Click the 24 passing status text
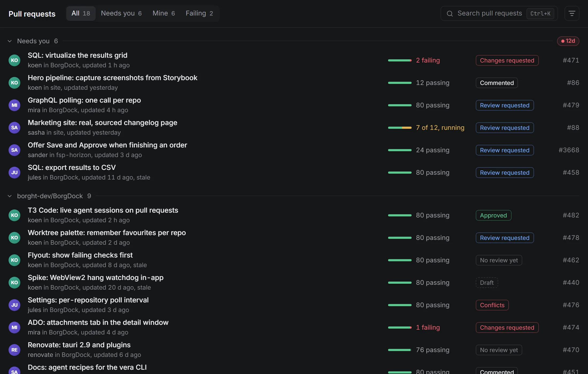 tap(433, 150)
